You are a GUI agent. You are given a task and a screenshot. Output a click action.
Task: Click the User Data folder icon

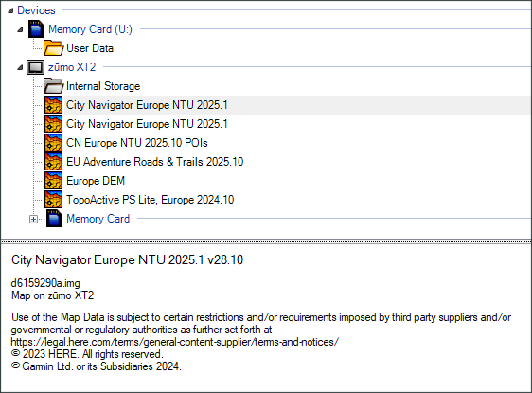(53, 48)
